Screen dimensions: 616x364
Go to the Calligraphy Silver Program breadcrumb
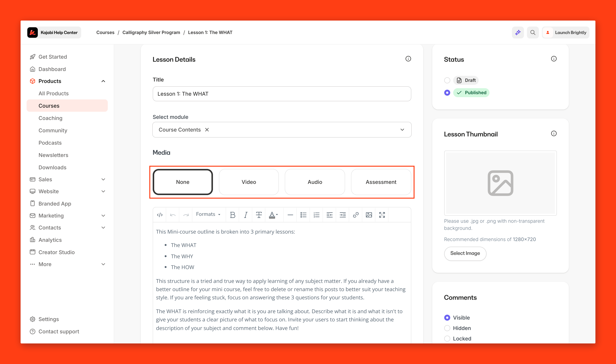pos(151,32)
